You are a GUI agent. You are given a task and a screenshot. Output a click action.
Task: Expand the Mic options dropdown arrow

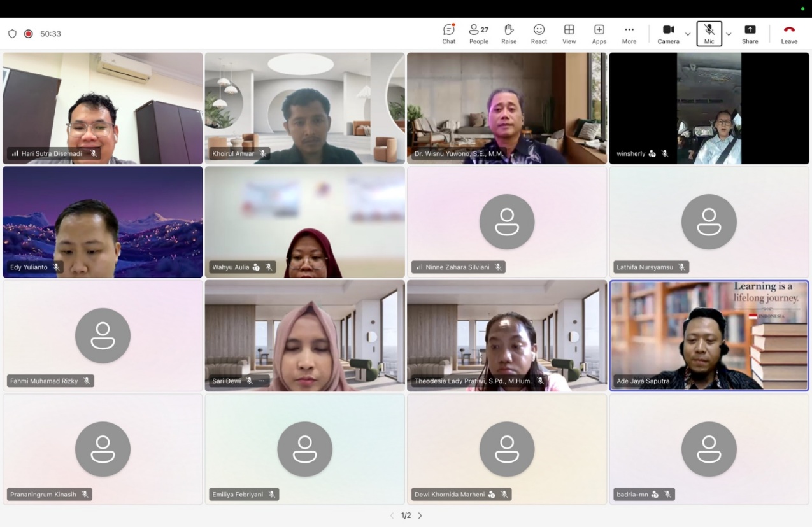pos(729,34)
